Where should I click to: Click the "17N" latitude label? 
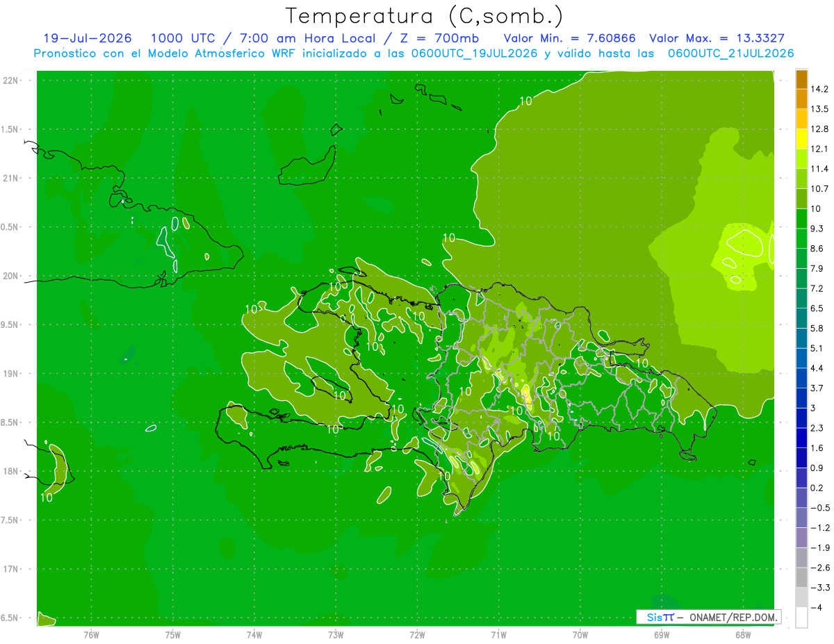pos(10,569)
